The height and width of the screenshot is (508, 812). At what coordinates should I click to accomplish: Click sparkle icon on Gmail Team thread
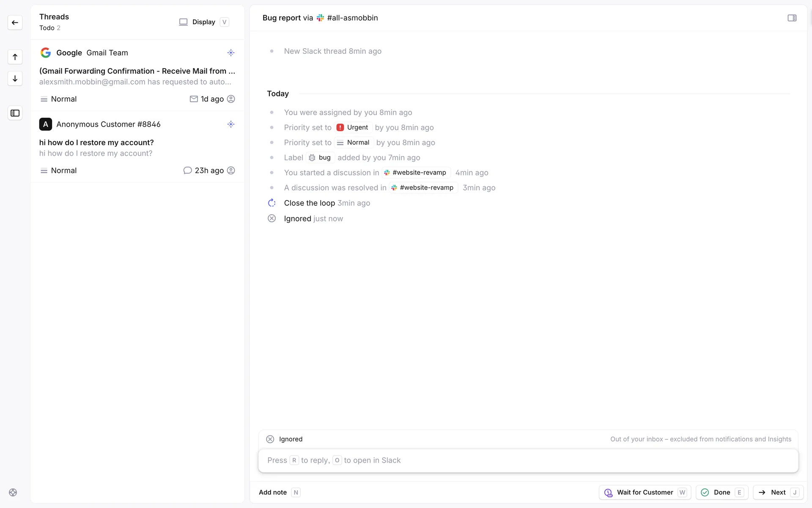(230, 53)
